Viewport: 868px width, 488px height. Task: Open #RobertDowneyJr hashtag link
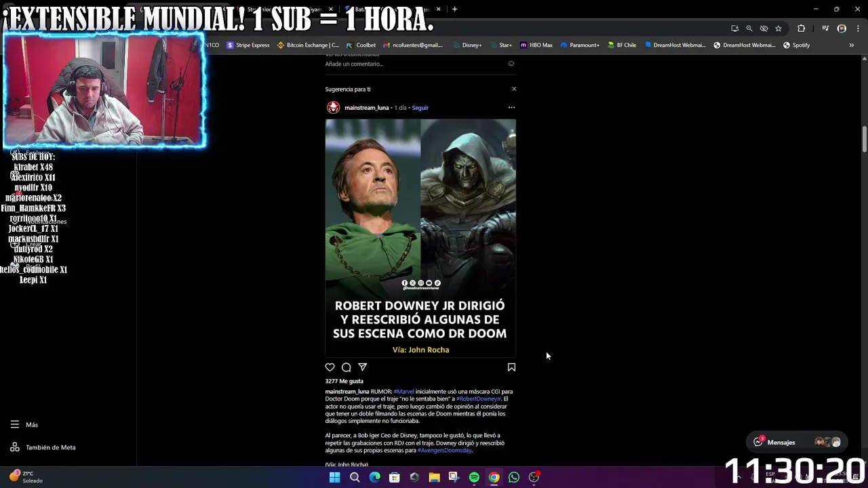[478, 399]
